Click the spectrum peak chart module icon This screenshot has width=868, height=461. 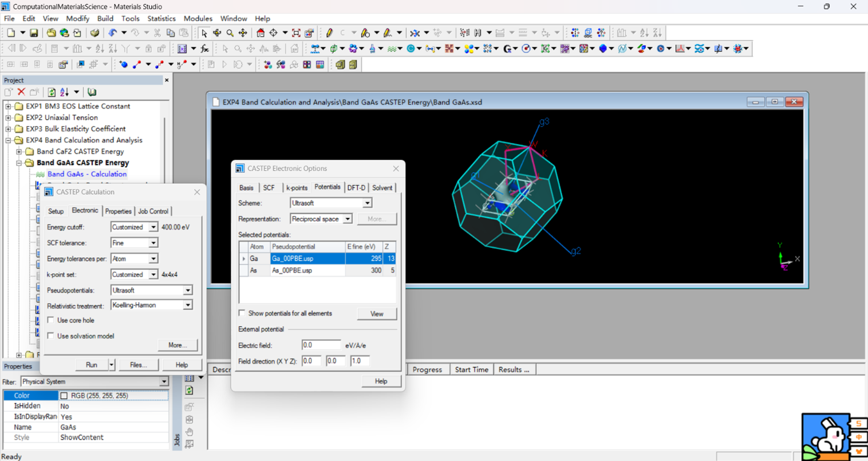(680, 49)
